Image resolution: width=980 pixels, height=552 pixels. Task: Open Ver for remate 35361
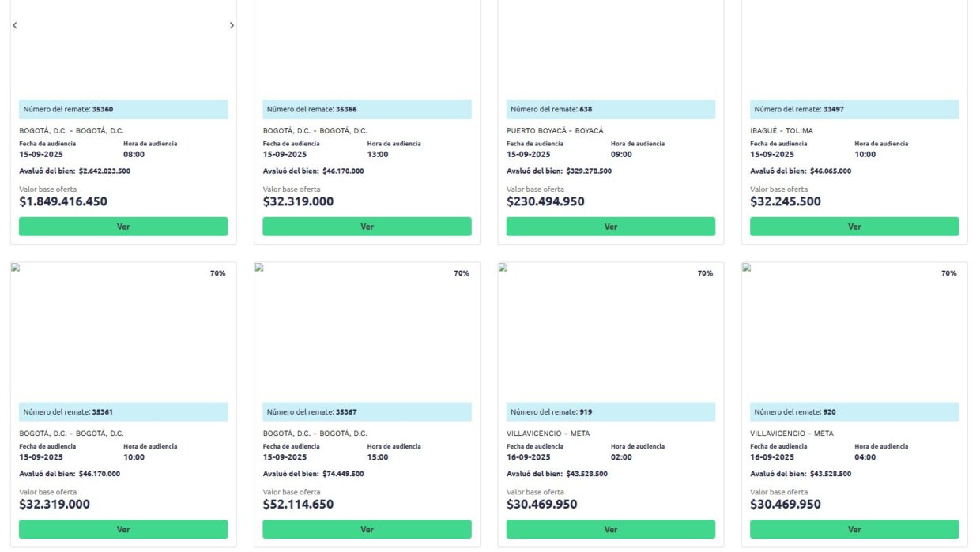[123, 529]
